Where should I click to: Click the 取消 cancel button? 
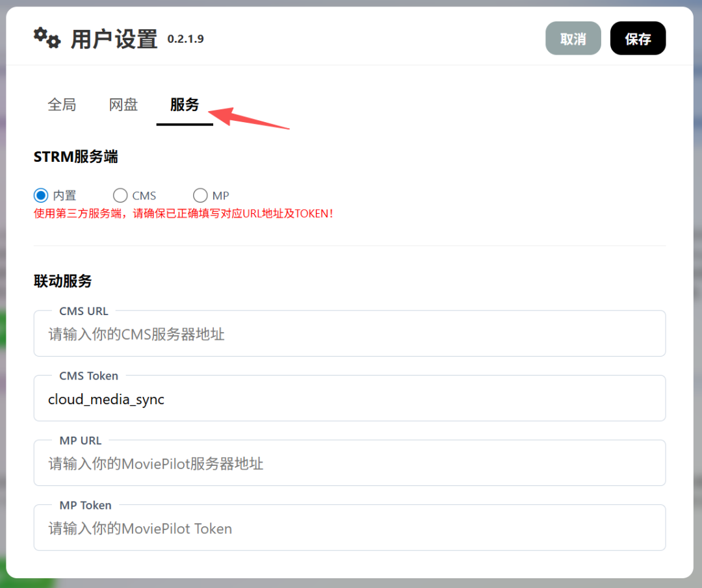click(x=573, y=38)
